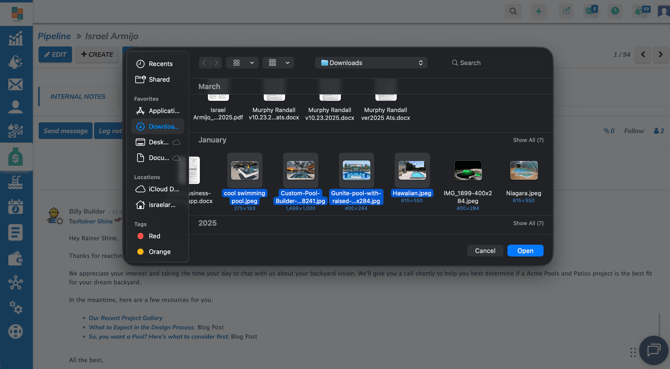Show All for the 2025 group
This screenshot has width=670, height=369.
point(528,223)
